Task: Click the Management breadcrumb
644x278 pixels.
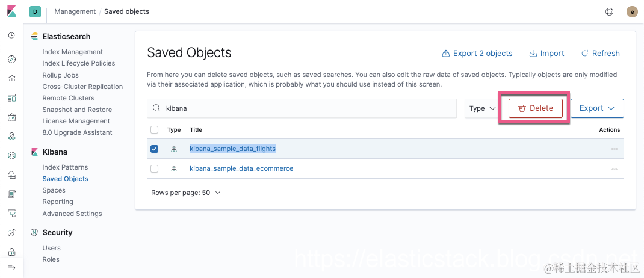Action: click(x=75, y=11)
